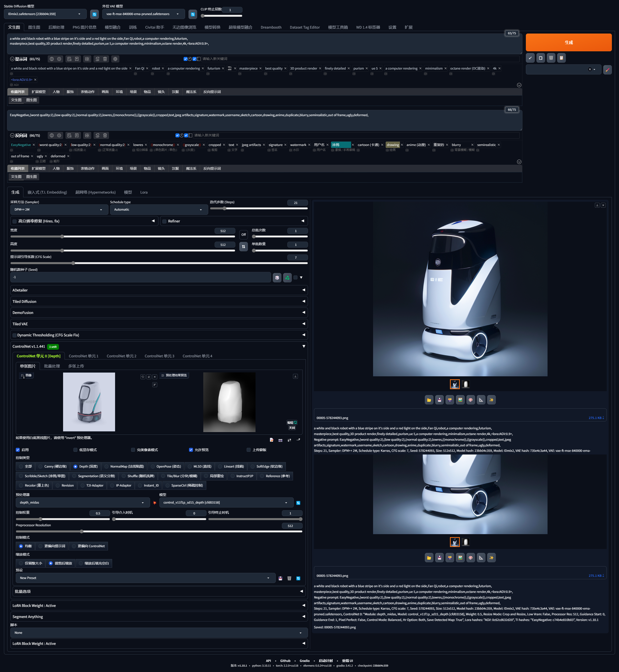The height and width of the screenshot is (672, 619).
Task: Run the preprocessor preview with the explosion icon
Action: click(155, 503)
